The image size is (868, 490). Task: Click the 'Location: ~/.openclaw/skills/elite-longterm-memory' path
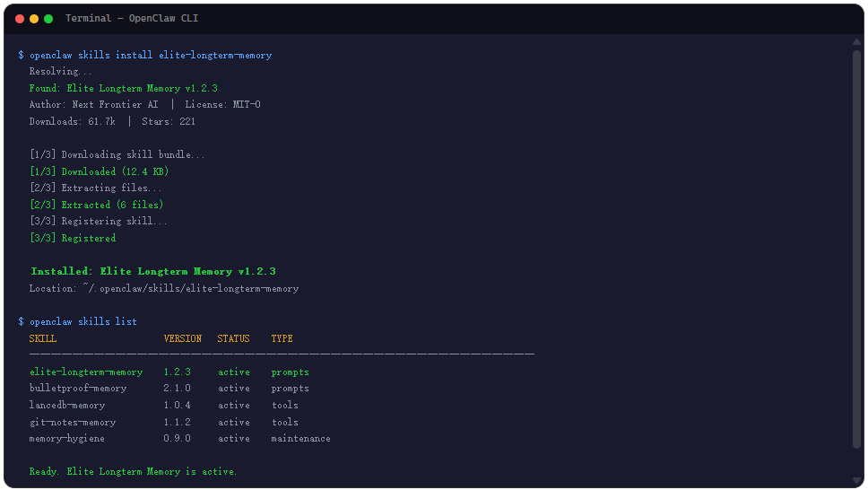coord(164,288)
